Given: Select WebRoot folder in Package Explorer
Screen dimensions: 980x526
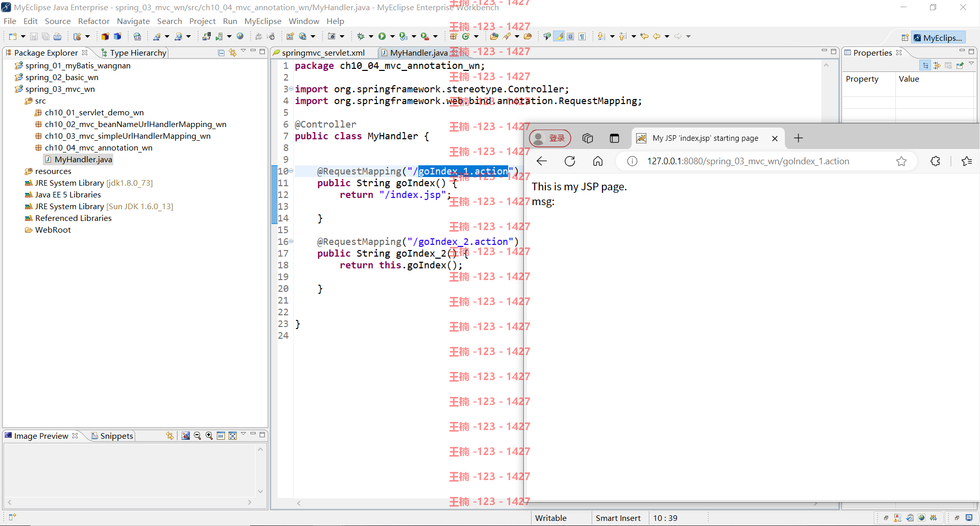Looking at the screenshot, I should (x=48, y=230).
